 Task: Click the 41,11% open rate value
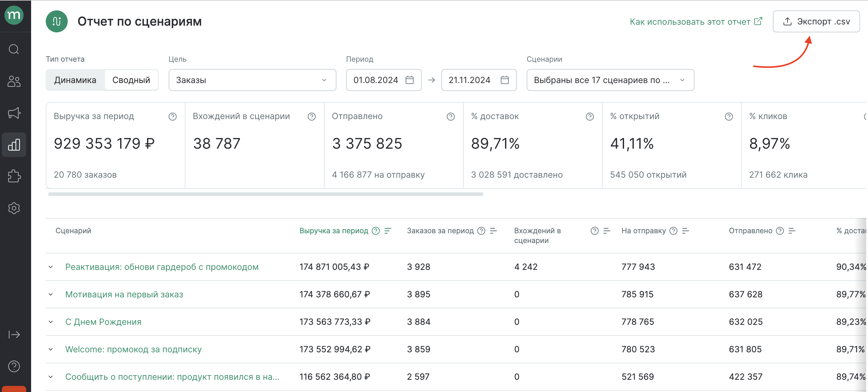[x=632, y=144]
